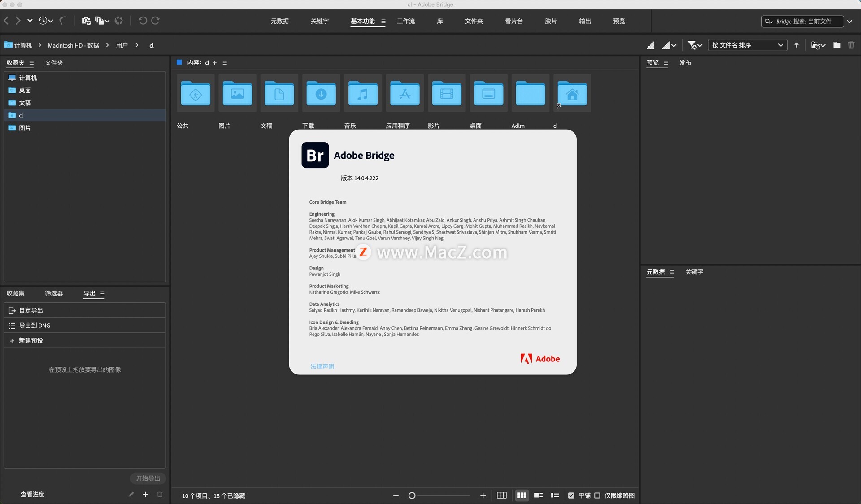Rotate 90° clockwise

coord(156,21)
